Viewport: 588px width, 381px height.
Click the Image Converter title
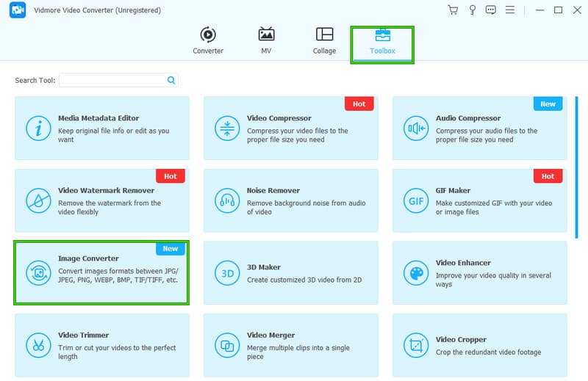[x=88, y=258]
